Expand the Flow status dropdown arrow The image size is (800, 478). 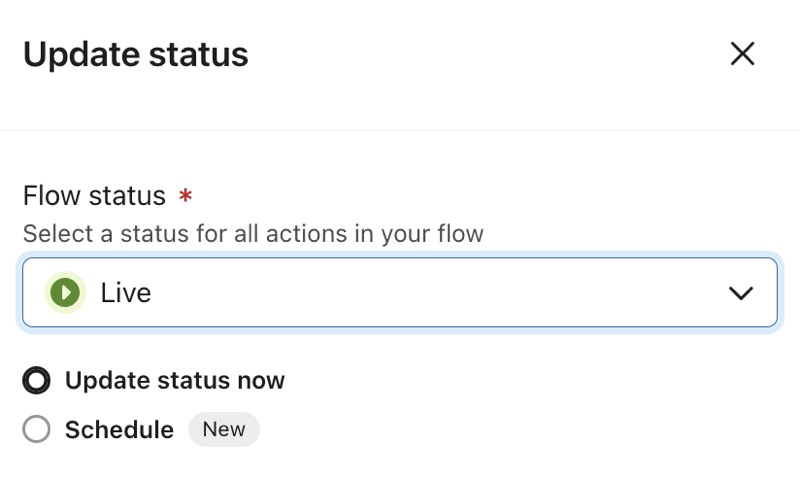click(740, 293)
